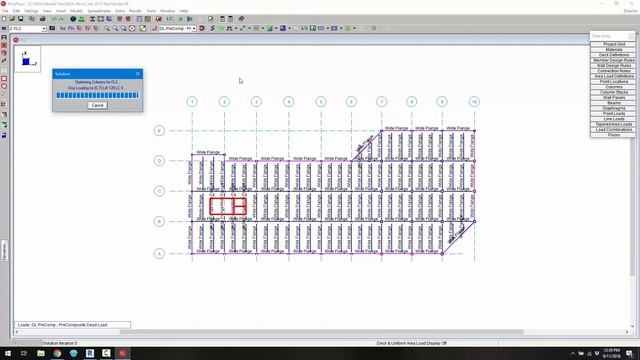
Task: Open the Spreadsheets menu
Action: pos(99,11)
